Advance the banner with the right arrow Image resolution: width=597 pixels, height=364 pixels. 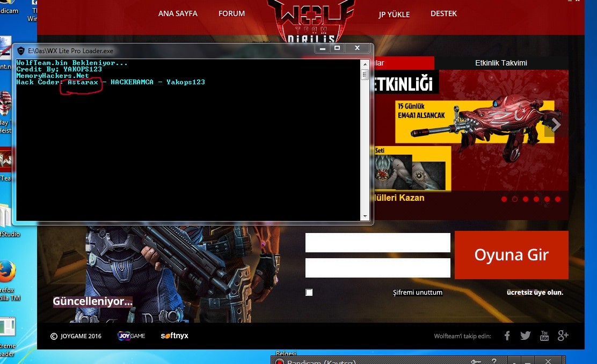pos(556,125)
